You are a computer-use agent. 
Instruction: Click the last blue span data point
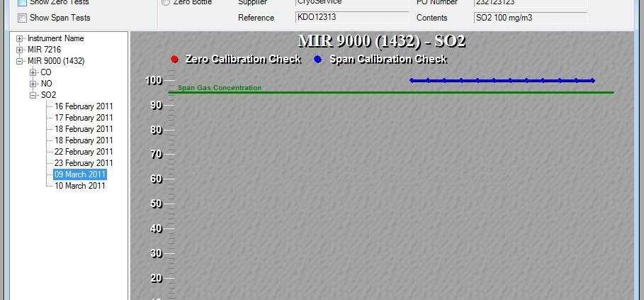593,81
